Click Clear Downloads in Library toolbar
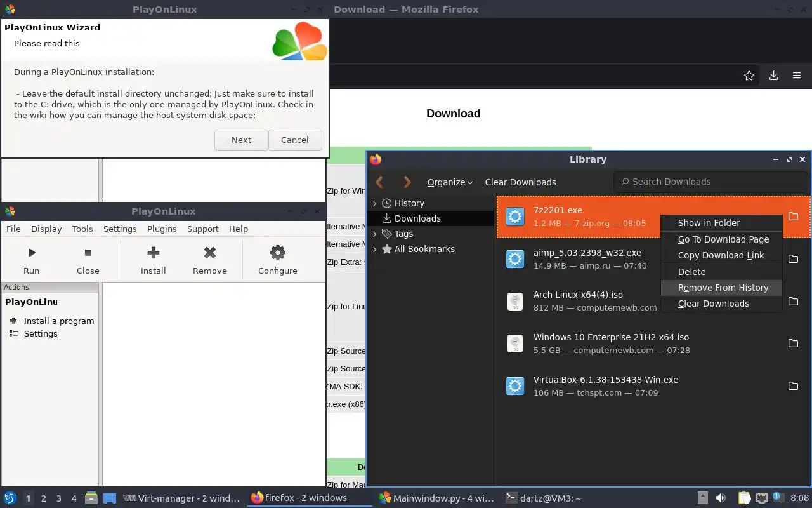The height and width of the screenshot is (508, 812). pyautogui.click(x=521, y=182)
